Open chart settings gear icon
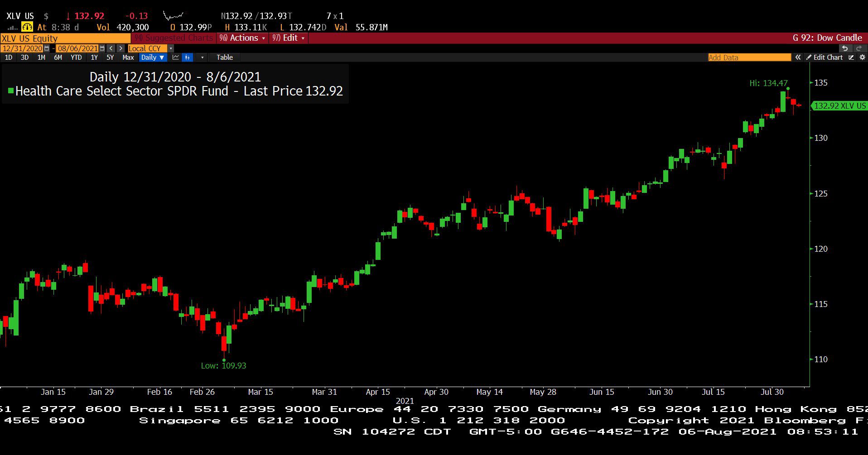 click(862, 57)
